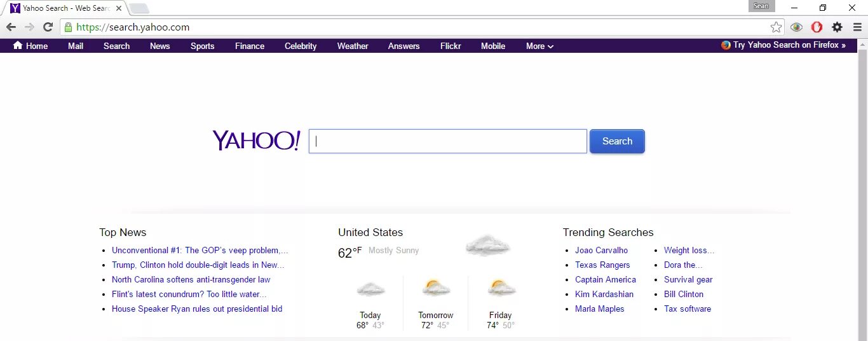The width and height of the screenshot is (868, 341).
Task: Open House Speaker Ryan story
Action: coord(197,309)
